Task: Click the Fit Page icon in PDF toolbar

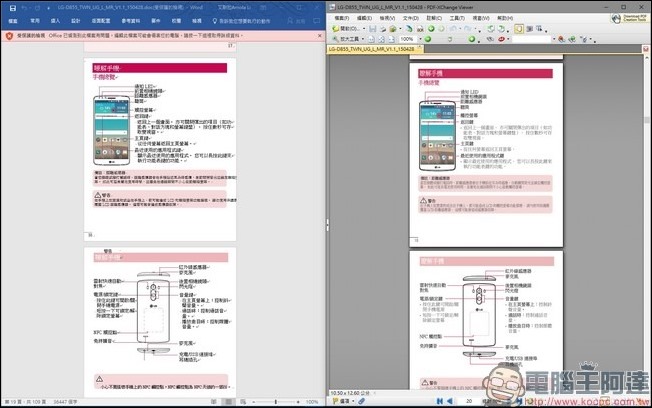Action: 381,39
